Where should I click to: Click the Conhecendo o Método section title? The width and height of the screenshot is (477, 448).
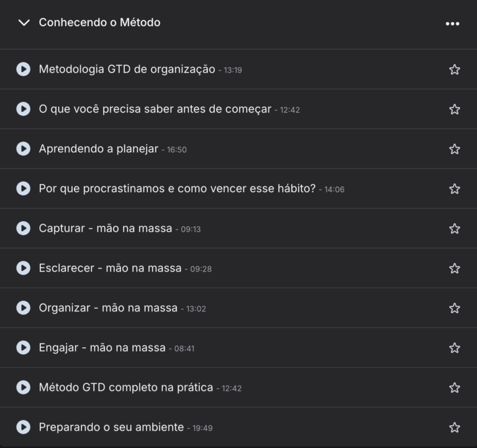click(x=99, y=23)
